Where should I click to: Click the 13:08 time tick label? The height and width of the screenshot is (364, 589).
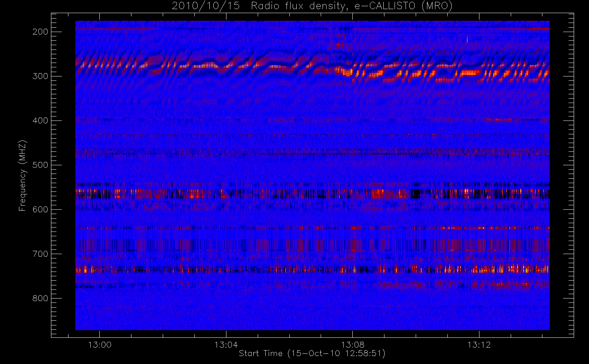352,345
